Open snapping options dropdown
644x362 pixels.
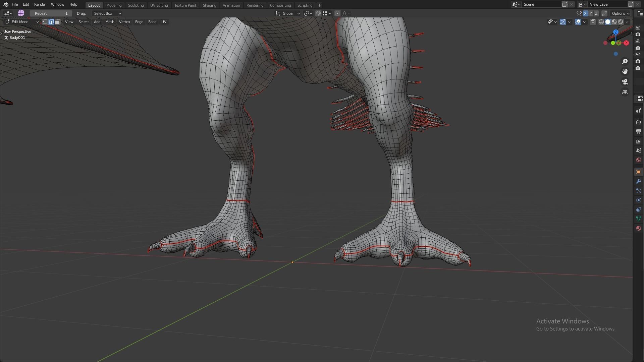(x=327, y=13)
